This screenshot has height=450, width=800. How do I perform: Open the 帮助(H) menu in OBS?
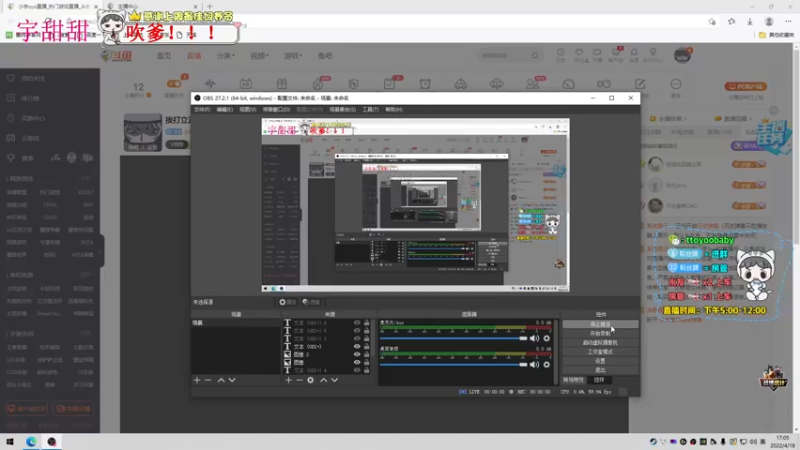[394, 110]
